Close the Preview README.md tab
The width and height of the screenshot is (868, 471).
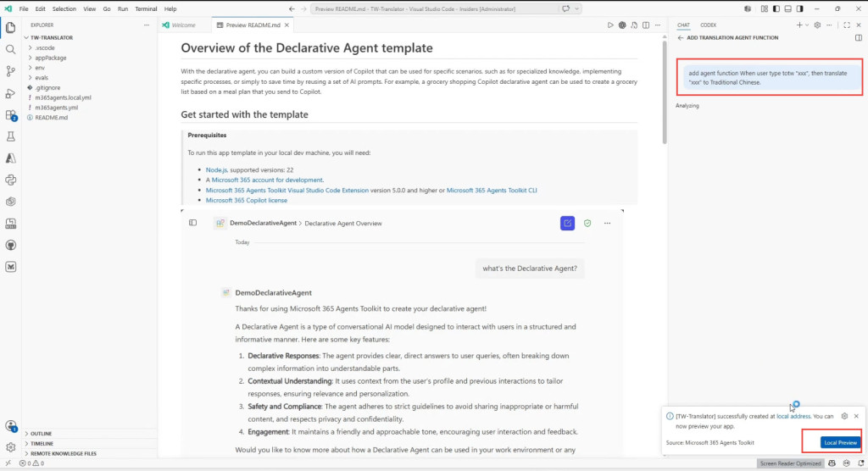tap(287, 25)
